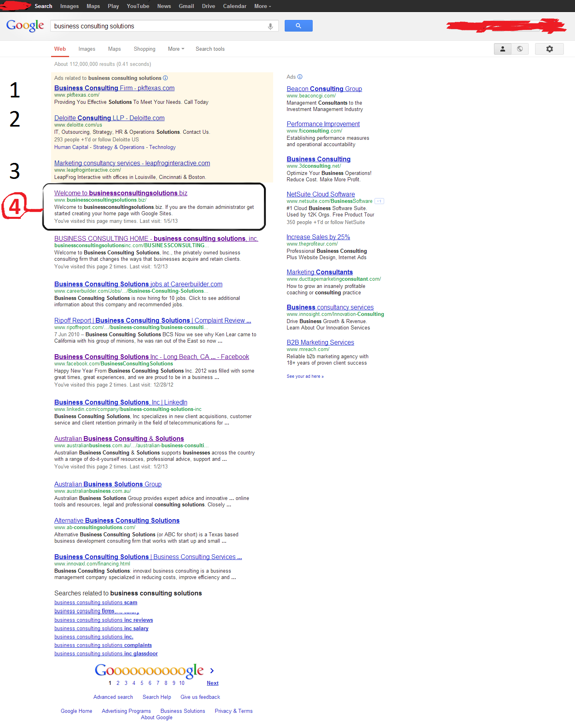Screen dimensions: 575x728
Task: Open 'Australian Business Consulting & Solutions' result
Action: tap(119, 438)
